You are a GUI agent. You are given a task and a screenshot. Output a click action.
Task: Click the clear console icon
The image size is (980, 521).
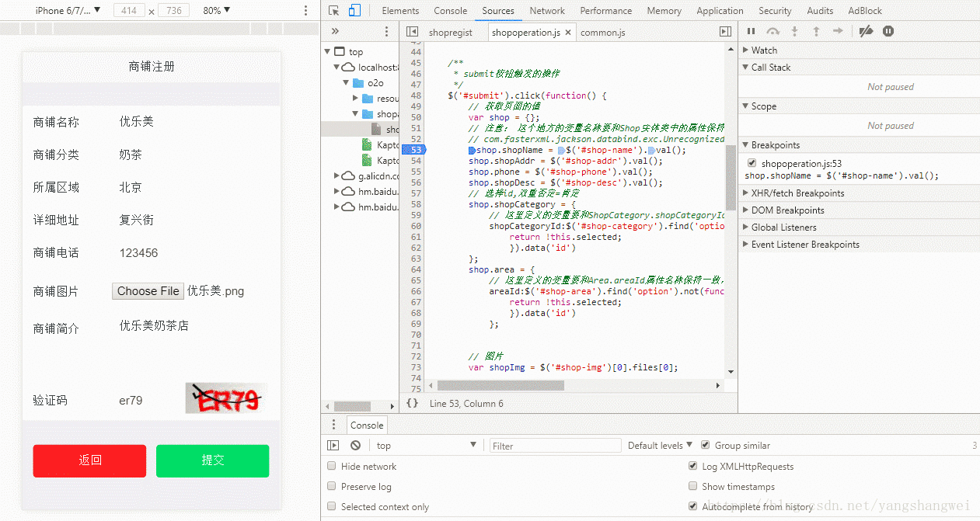click(x=355, y=446)
